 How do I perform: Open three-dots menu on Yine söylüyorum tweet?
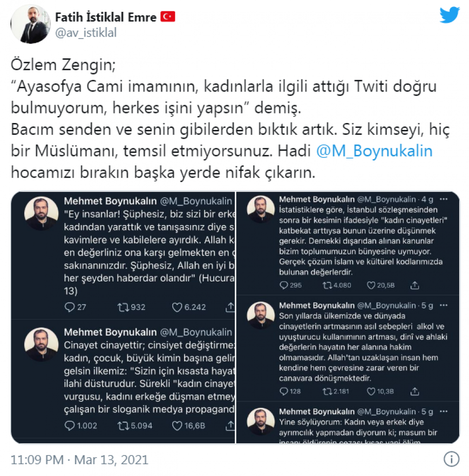click(x=443, y=411)
